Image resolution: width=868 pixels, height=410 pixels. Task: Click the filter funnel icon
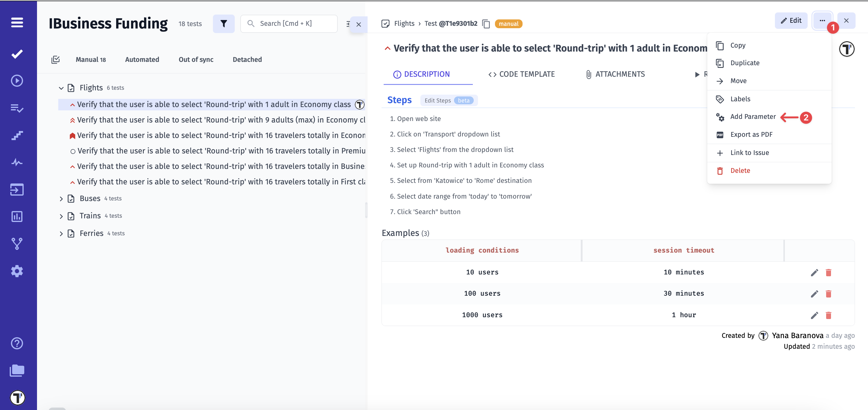[x=224, y=24]
